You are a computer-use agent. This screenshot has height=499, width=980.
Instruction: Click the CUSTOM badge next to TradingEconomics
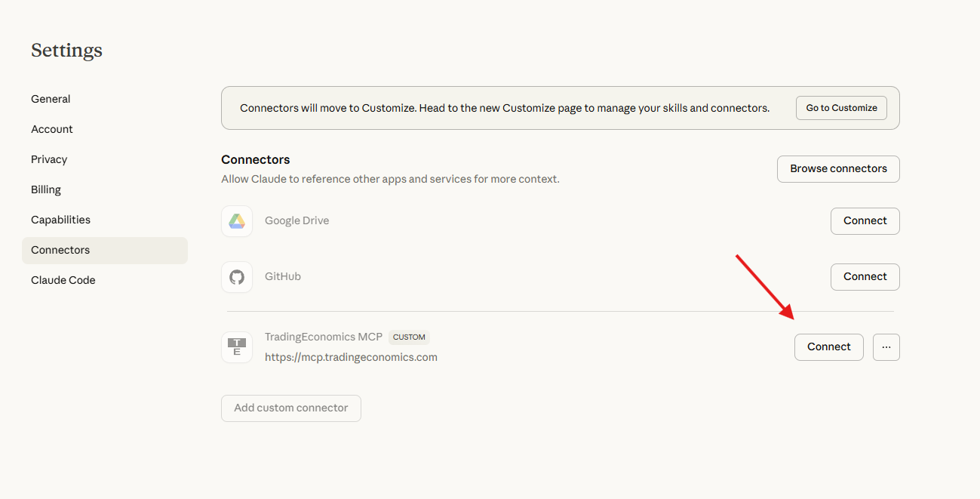(409, 337)
